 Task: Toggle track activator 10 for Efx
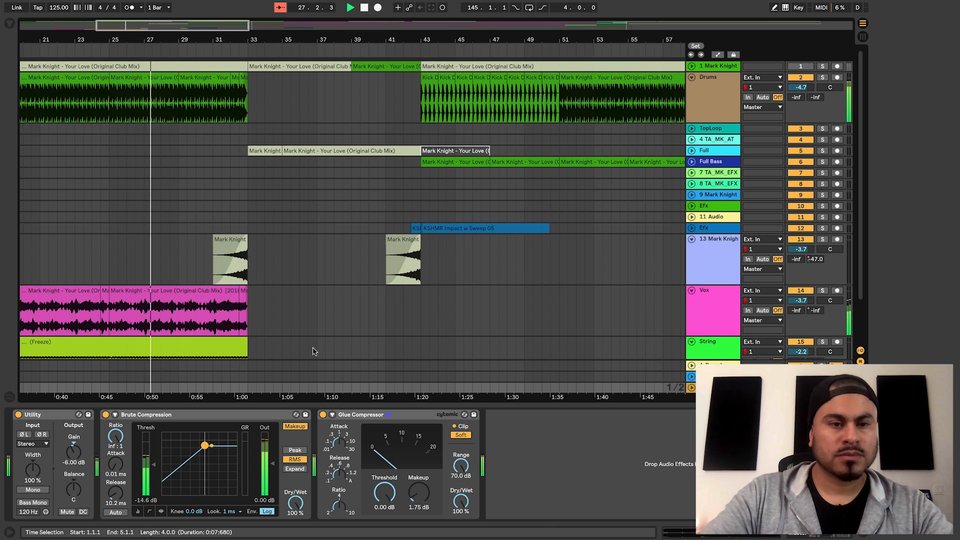coord(800,206)
